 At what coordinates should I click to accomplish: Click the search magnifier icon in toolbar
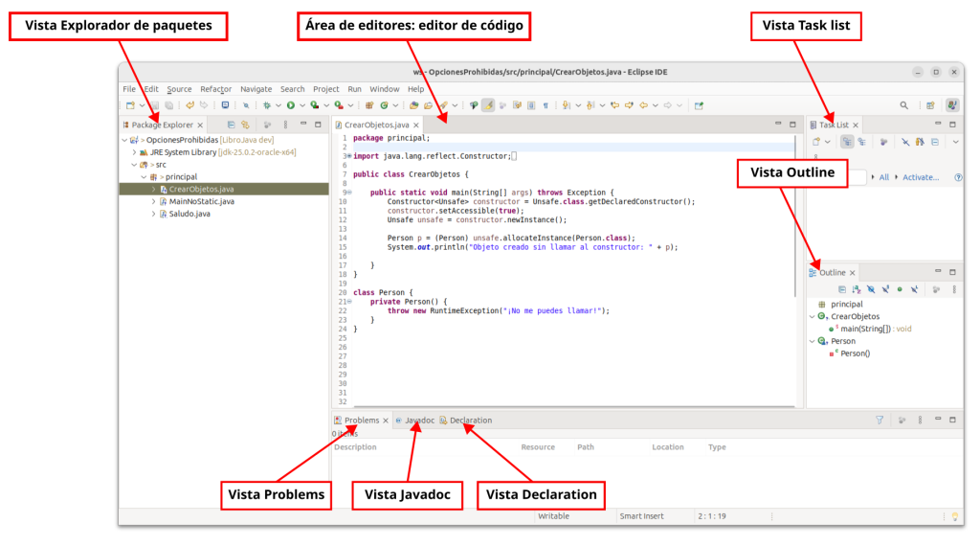coord(903,105)
